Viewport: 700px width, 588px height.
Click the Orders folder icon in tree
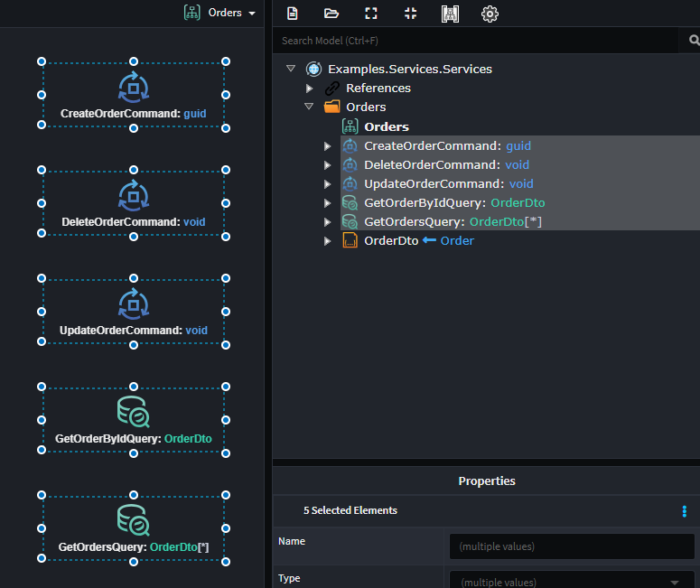coord(331,107)
